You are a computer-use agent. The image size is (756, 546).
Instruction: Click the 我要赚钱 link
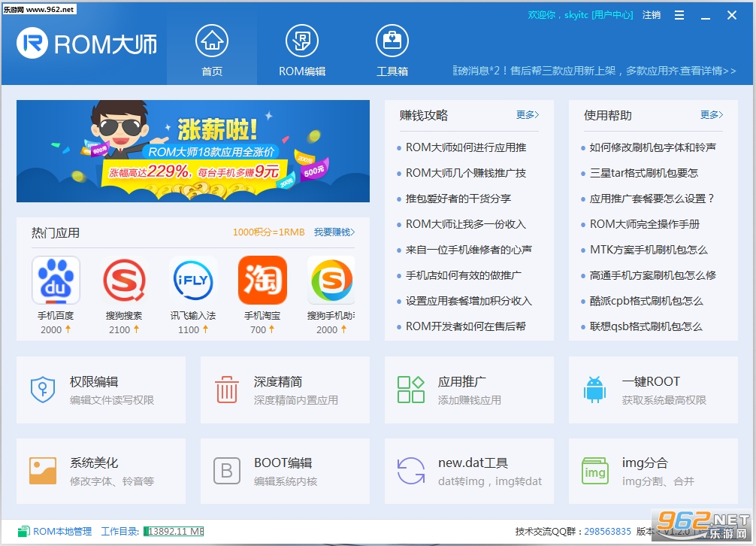(x=334, y=232)
